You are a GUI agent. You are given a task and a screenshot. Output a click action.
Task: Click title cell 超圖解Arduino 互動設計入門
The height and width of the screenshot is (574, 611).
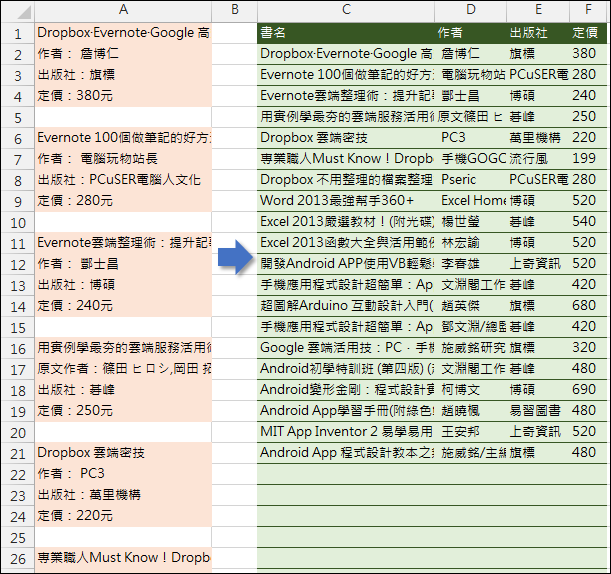[346, 306]
